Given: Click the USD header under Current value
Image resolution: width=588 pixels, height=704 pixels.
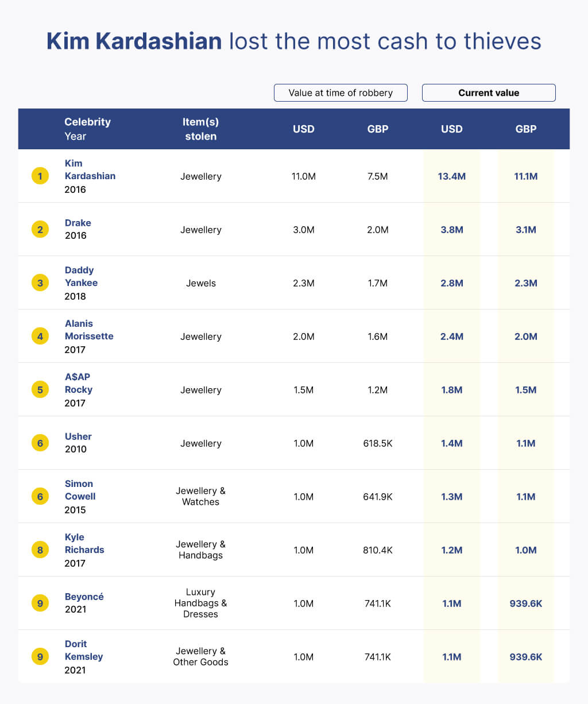Looking at the screenshot, I should [452, 129].
